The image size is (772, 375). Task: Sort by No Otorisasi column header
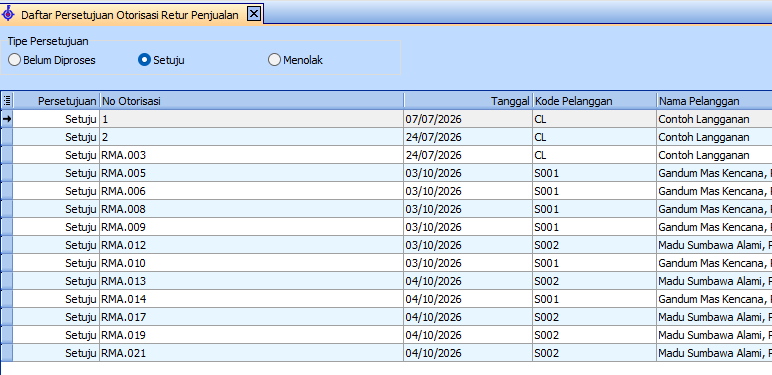252,101
